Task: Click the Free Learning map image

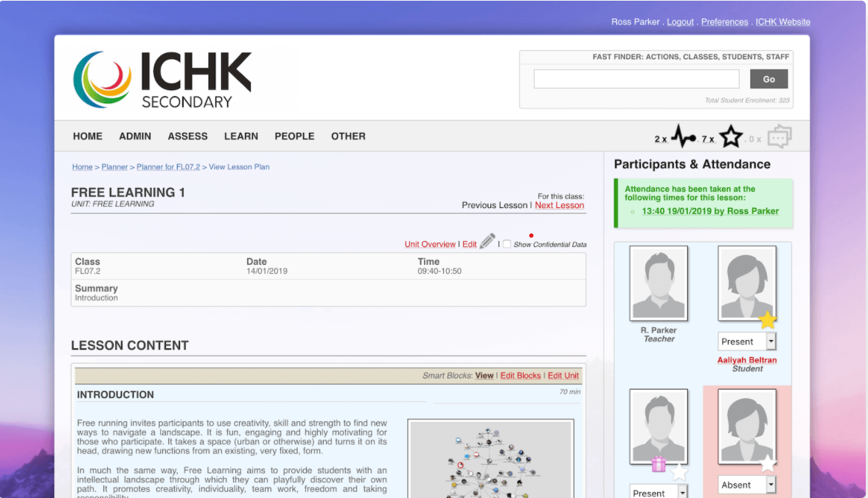Action: click(490, 459)
